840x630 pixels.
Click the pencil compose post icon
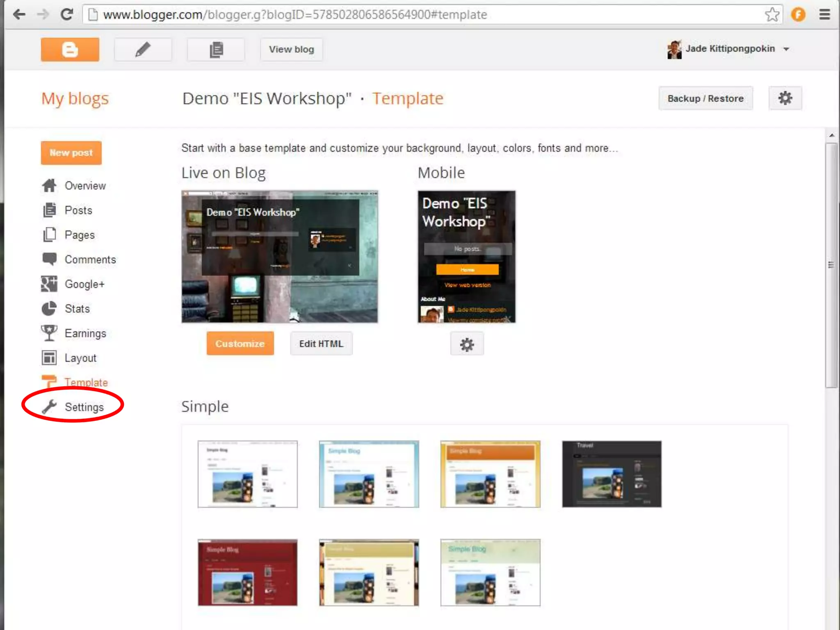pos(143,50)
